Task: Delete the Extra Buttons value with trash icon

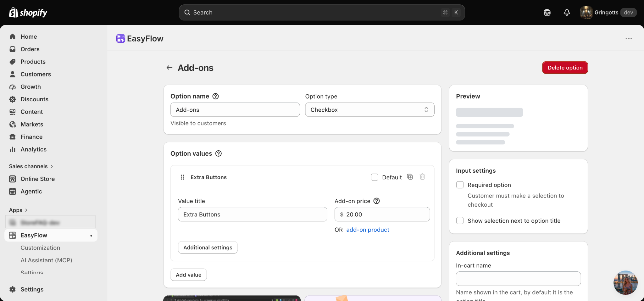Action: point(422,177)
